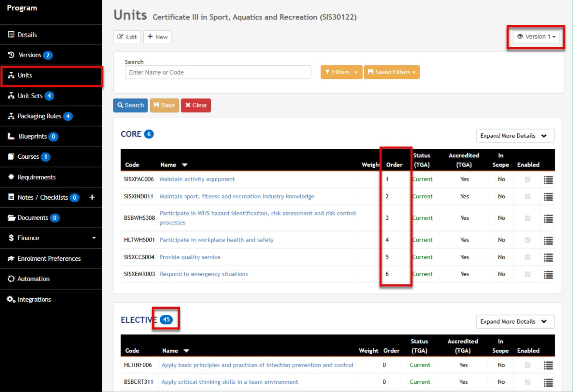Toggle Enabled checkbox for SISXIND011
Viewport: 573px width, 392px height.
(x=528, y=197)
